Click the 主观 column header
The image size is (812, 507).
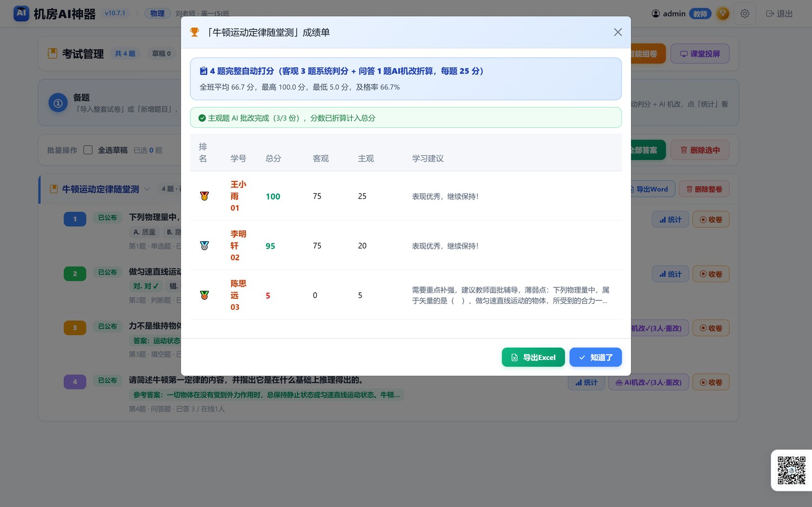(366, 158)
